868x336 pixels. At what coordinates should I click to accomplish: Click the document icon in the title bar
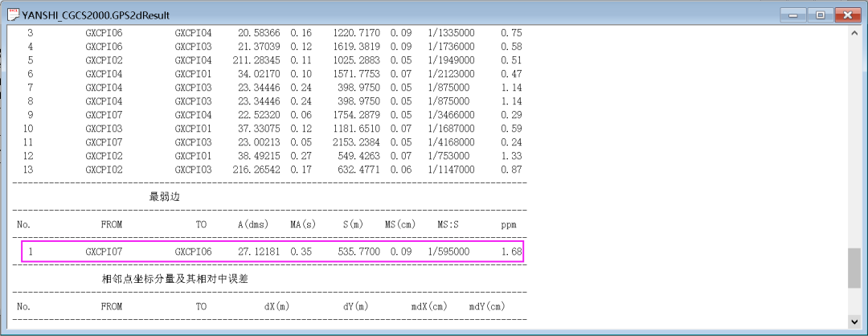tap(14, 15)
